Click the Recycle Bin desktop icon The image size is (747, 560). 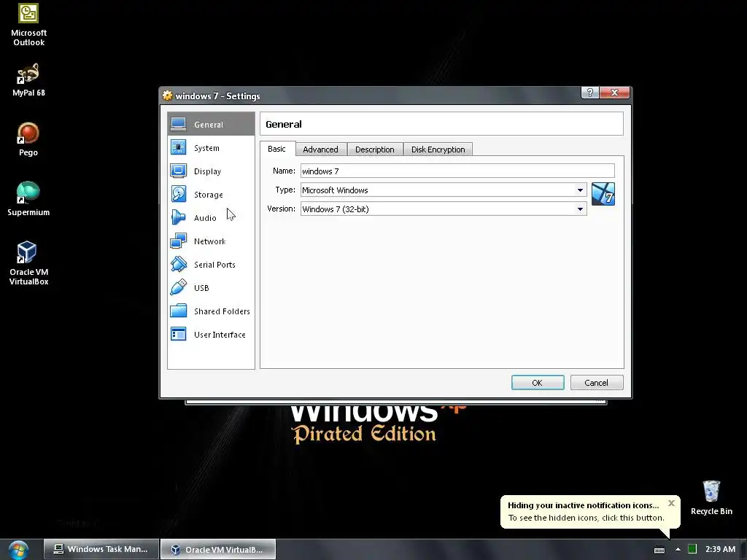pyautogui.click(x=711, y=498)
